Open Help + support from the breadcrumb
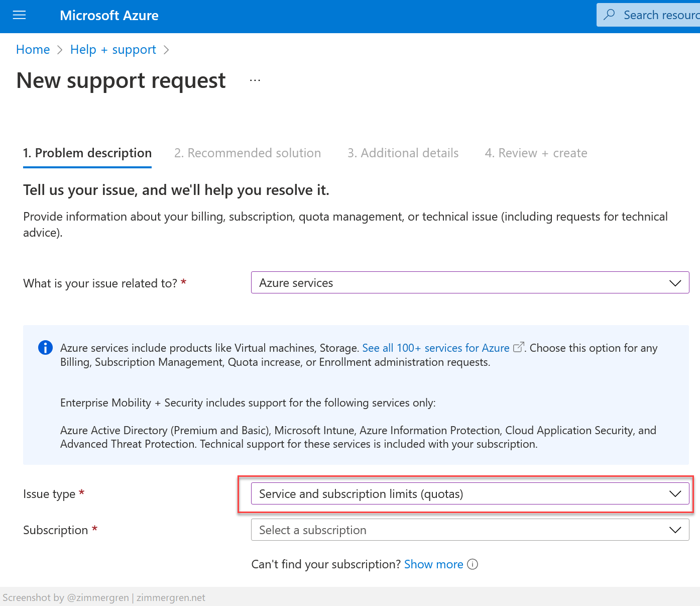Image resolution: width=700 pixels, height=606 pixels. pyautogui.click(x=113, y=49)
